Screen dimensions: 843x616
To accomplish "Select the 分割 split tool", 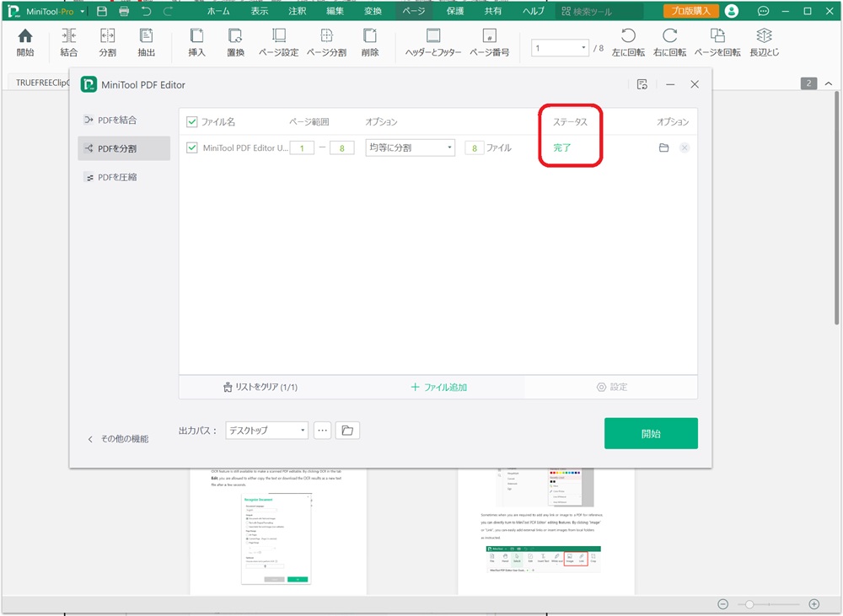I will [x=108, y=42].
